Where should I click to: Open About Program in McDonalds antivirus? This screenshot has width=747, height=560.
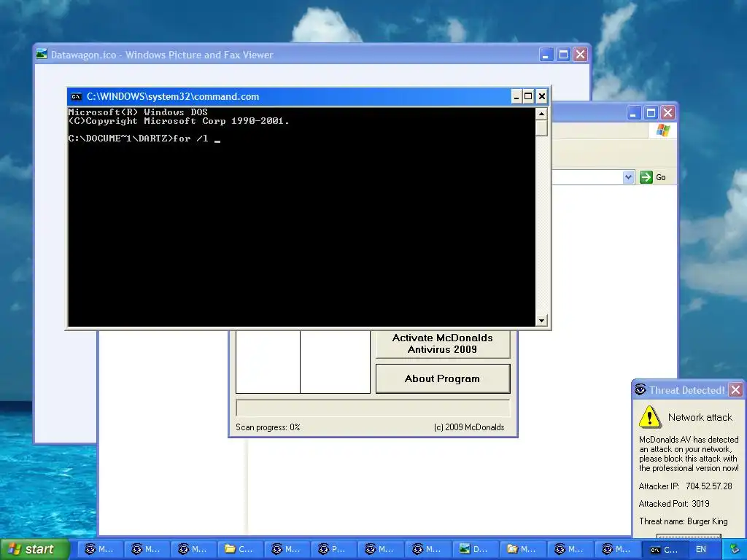click(x=442, y=378)
